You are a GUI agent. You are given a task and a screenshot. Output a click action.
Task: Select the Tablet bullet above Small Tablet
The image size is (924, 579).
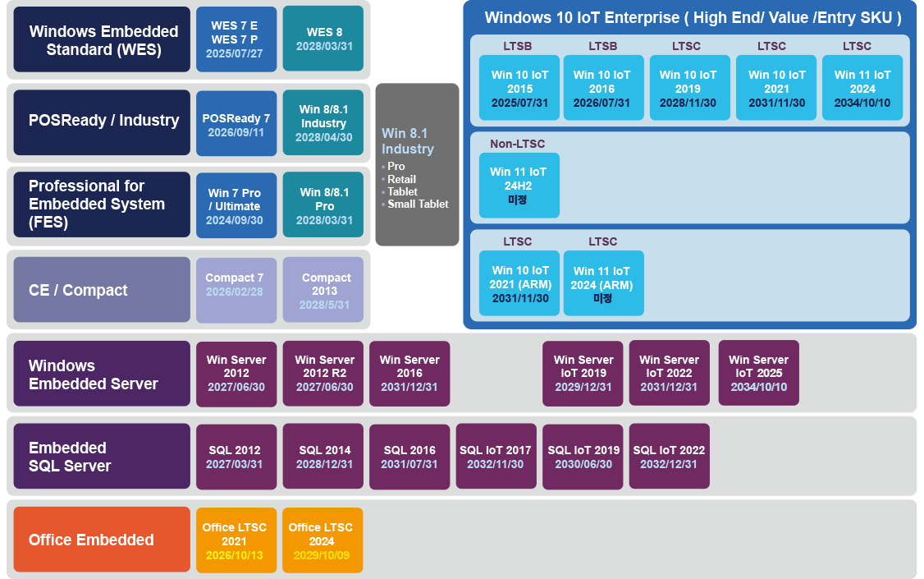[402, 191]
